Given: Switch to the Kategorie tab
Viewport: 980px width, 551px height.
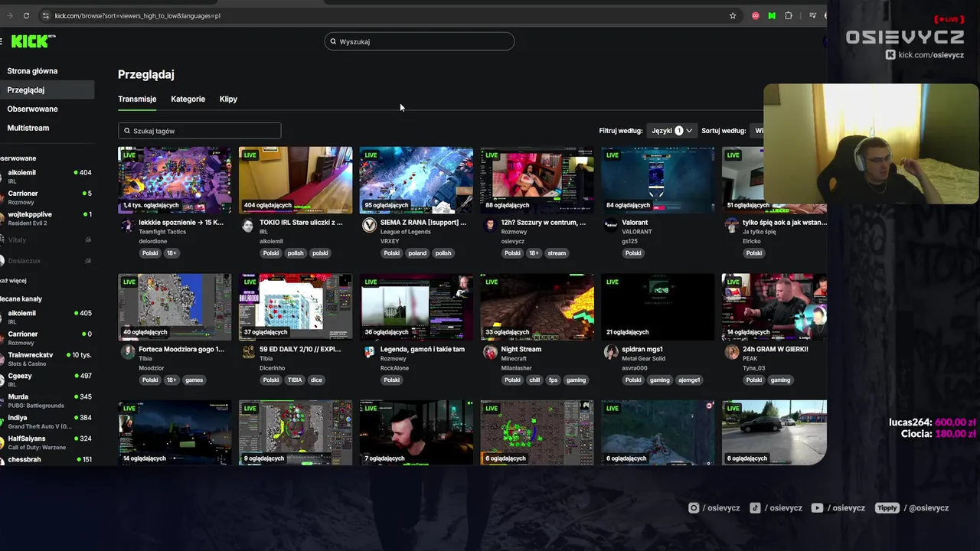Looking at the screenshot, I should coord(188,99).
